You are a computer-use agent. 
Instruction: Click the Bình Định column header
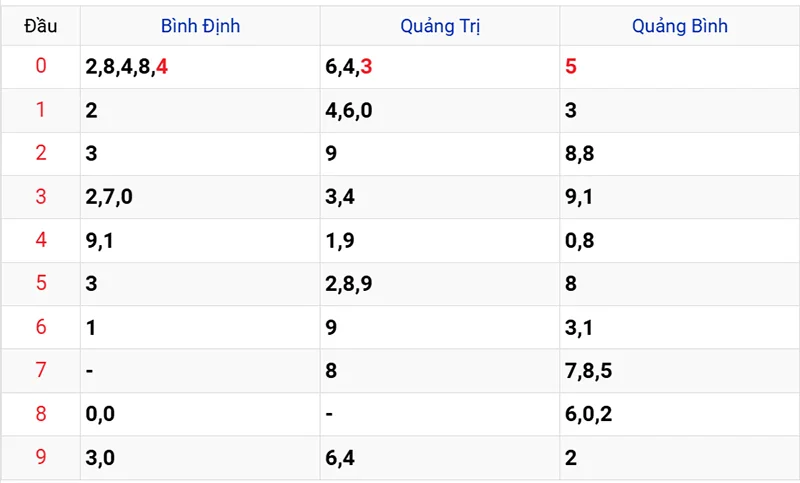(x=200, y=26)
